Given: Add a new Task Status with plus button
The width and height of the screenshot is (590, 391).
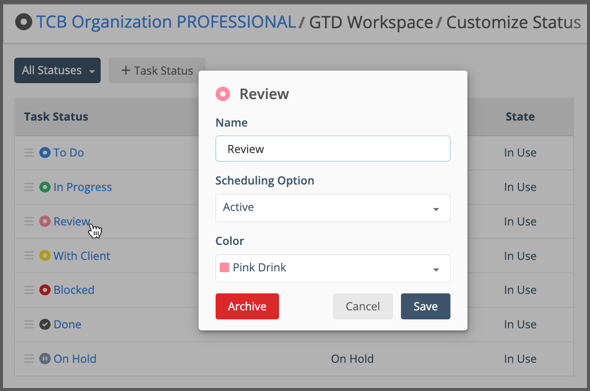Looking at the screenshot, I should 157,70.
